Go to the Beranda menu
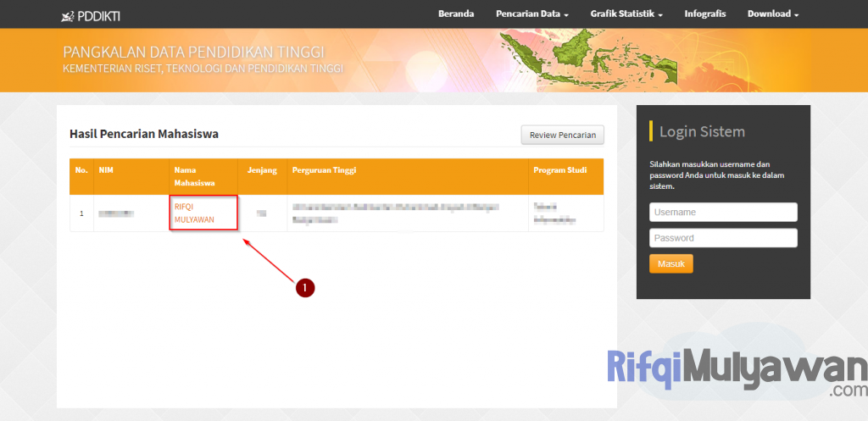868x421 pixels. click(455, 14)
